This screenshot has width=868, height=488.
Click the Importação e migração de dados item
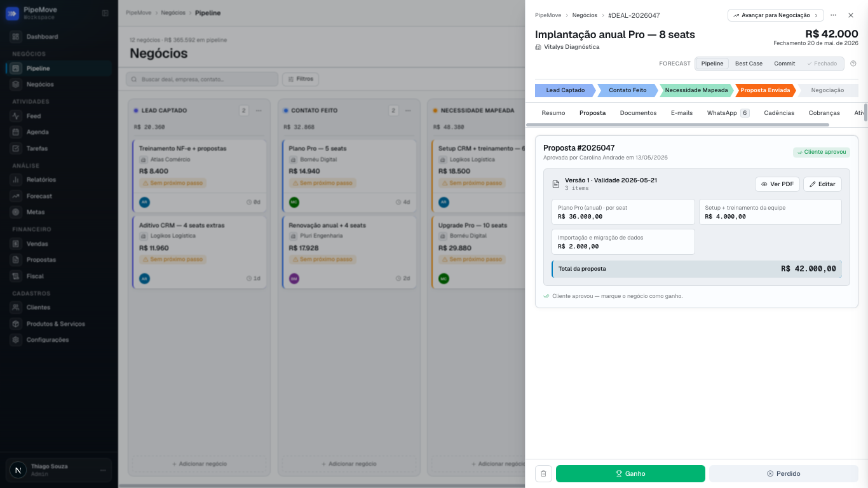623,242
